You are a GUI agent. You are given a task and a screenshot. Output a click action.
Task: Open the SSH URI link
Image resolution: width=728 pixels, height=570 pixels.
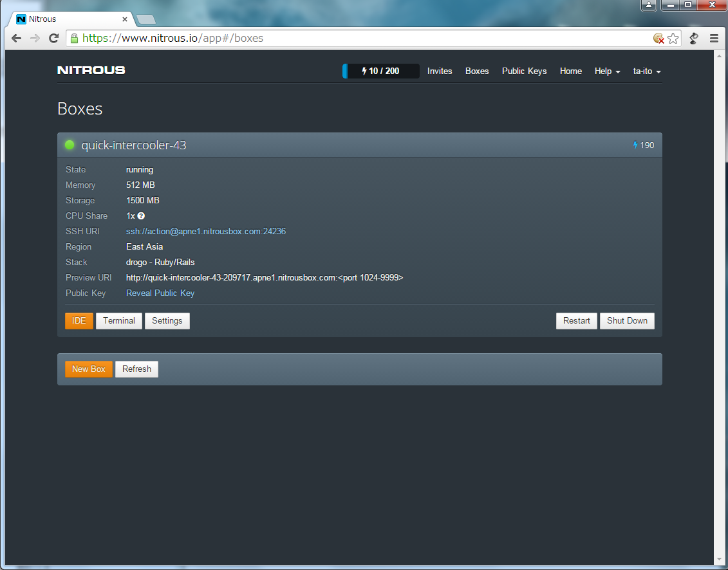tap(206, 231)
